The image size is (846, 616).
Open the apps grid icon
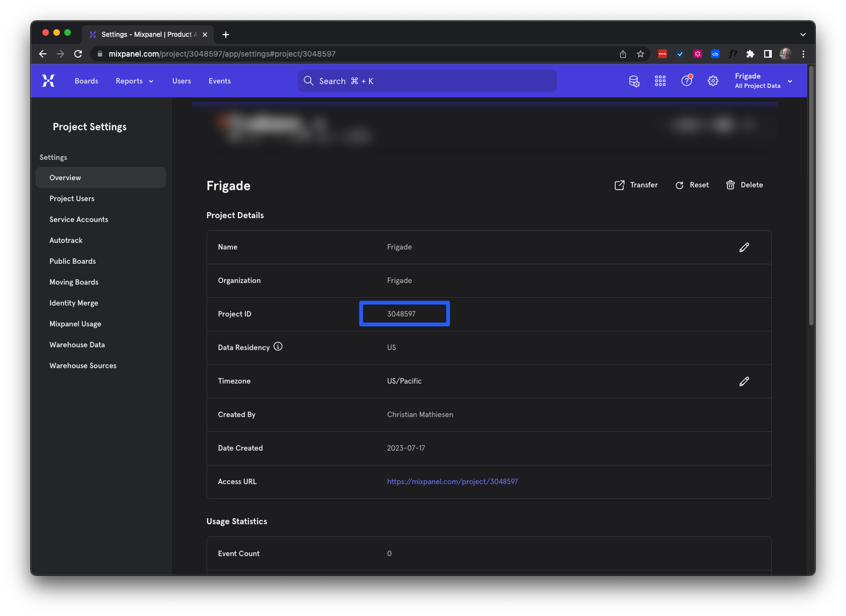pyautogui.click(x=660, y=81)
